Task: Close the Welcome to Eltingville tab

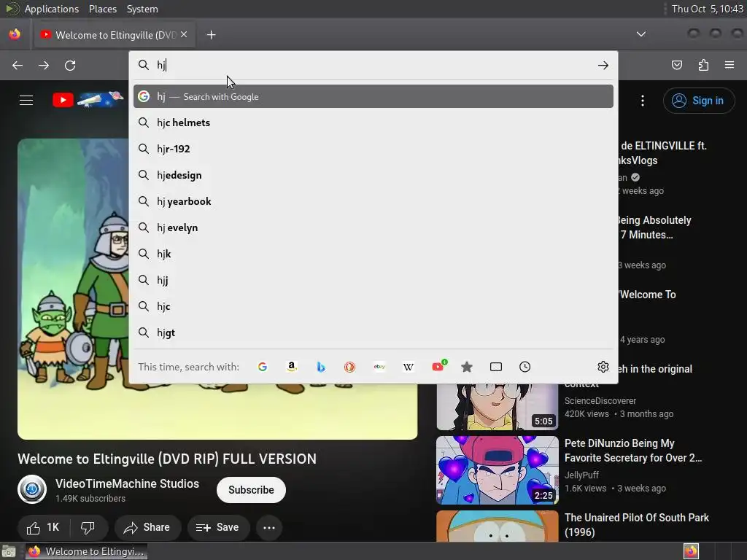Action: 184,34
